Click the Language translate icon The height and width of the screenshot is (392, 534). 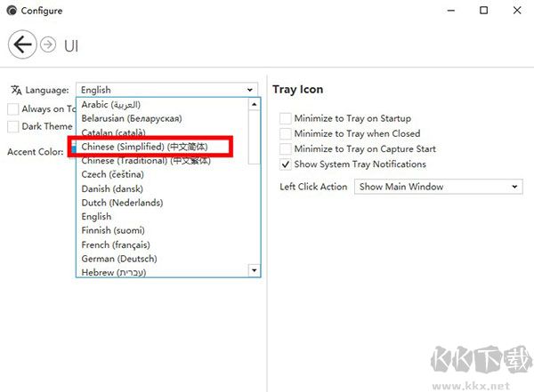tap(16, 90)
